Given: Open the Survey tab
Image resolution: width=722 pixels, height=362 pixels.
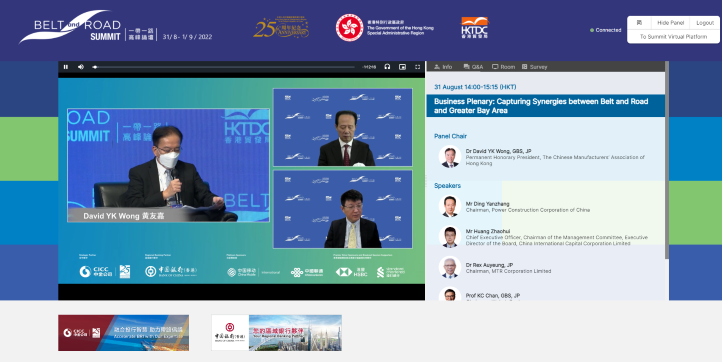Looking at the screenshot, I should (x=535, y=67).
